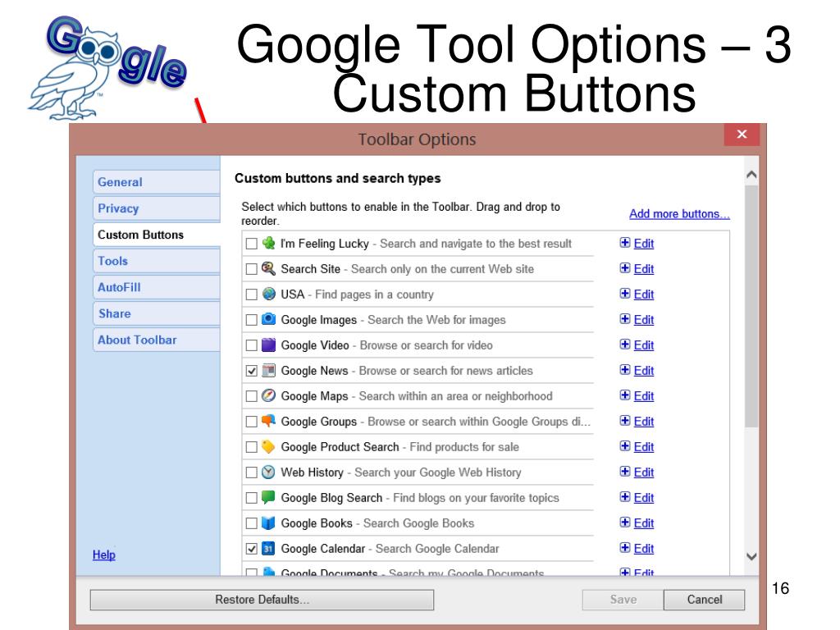Screen dimensions: 840x630
Task: Click plus icon beside Google Maps Edit
Action: [x=624, y=395]
